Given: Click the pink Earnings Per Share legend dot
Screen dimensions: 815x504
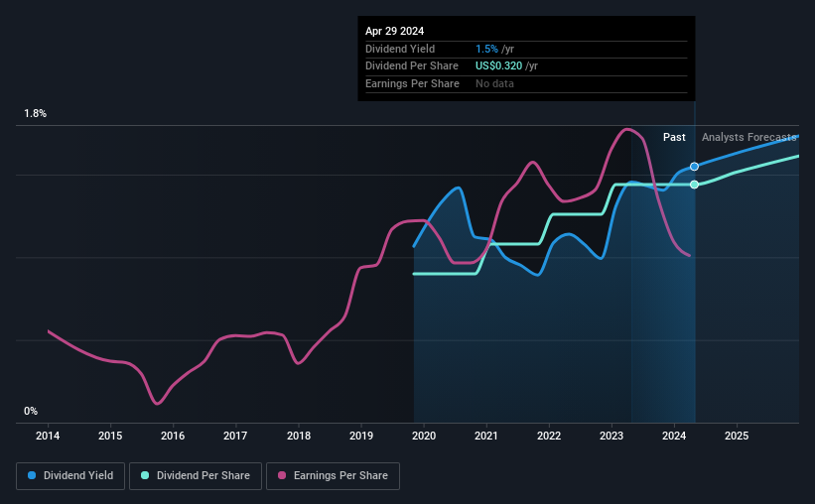Looking at the screenshot, I should click(282, 475).
